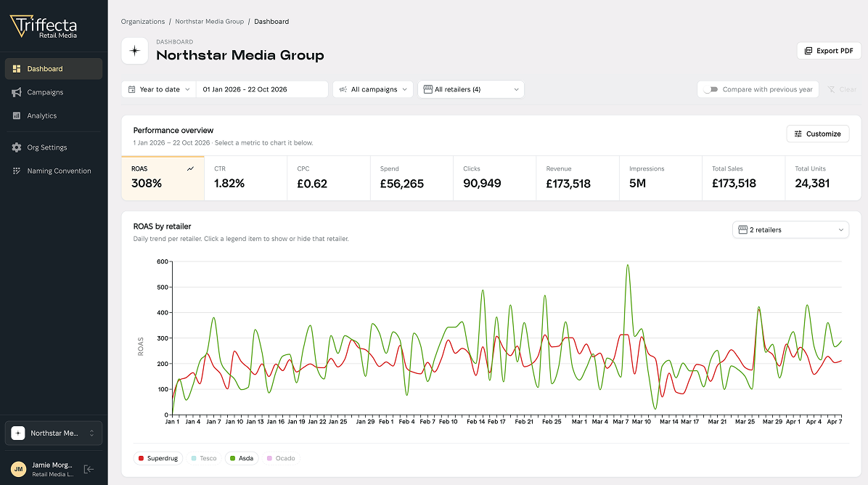Click the Clear filters button
868x485 pixels.
point(841,89)
